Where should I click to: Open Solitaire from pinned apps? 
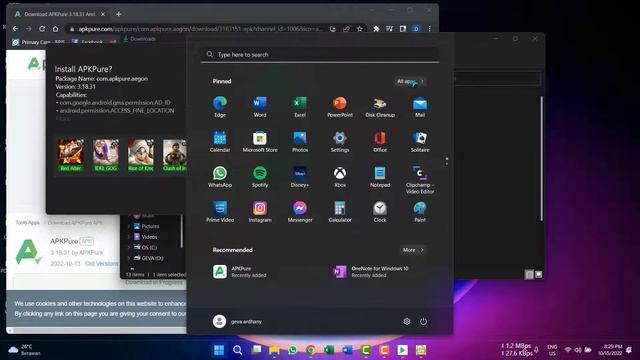[x=420, y=142]
